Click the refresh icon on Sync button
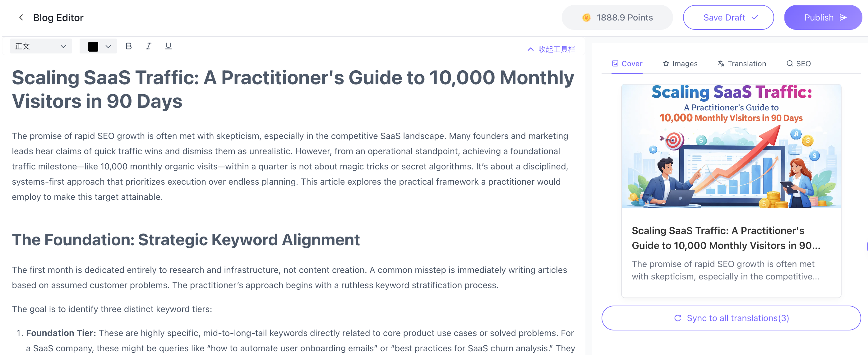 tap(678, 318)
